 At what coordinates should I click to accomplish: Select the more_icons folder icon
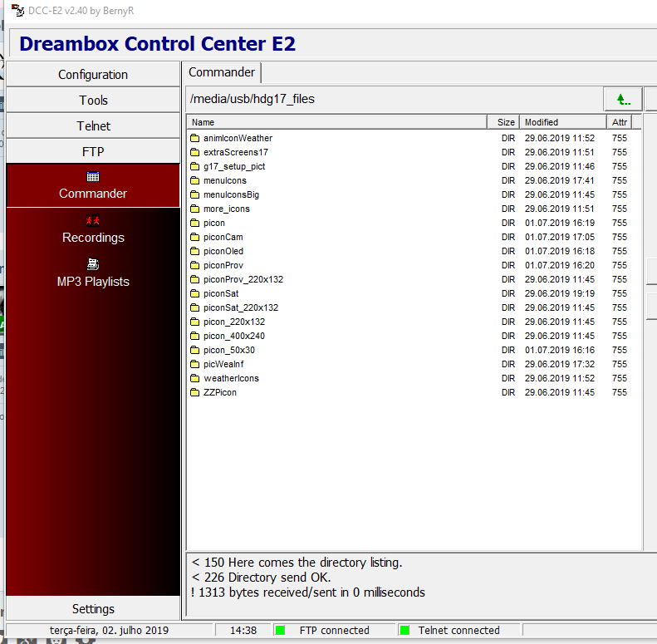pos(194,209)
